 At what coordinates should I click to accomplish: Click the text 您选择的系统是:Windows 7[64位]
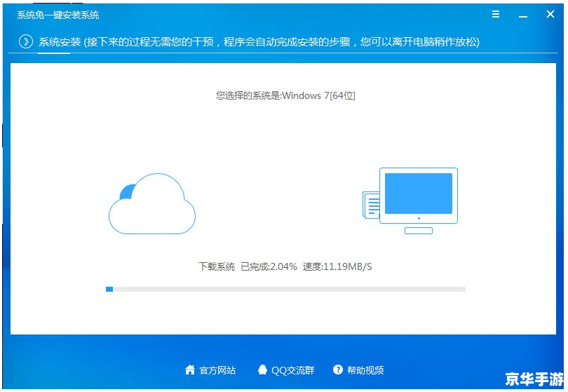(285, 95)
